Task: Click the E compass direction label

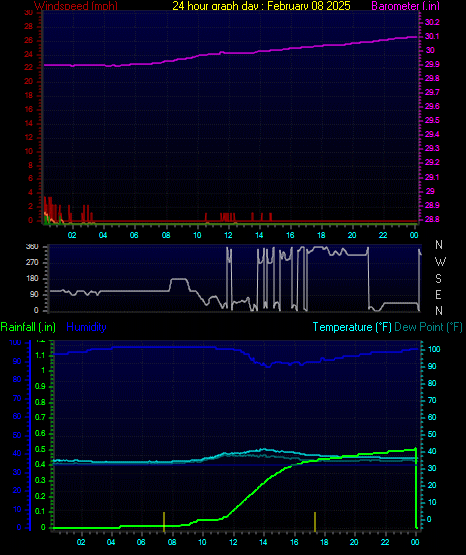Action: 438,294
